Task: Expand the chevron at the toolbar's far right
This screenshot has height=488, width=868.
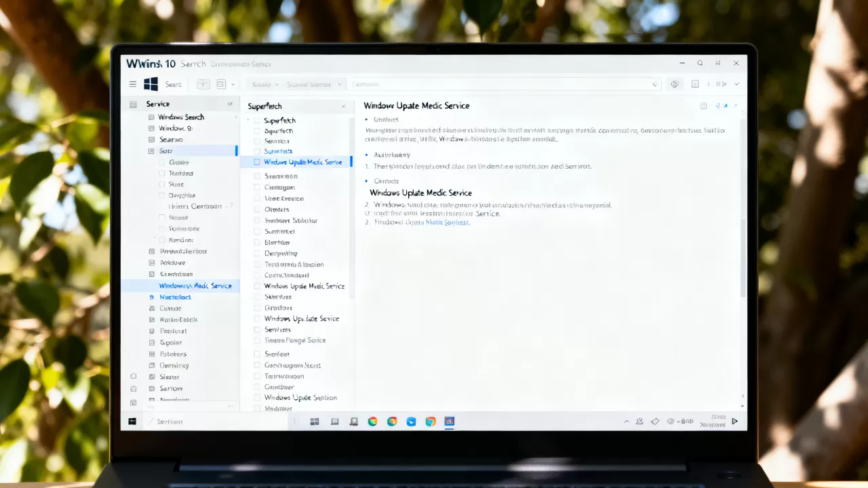Action: click(736, 84)
